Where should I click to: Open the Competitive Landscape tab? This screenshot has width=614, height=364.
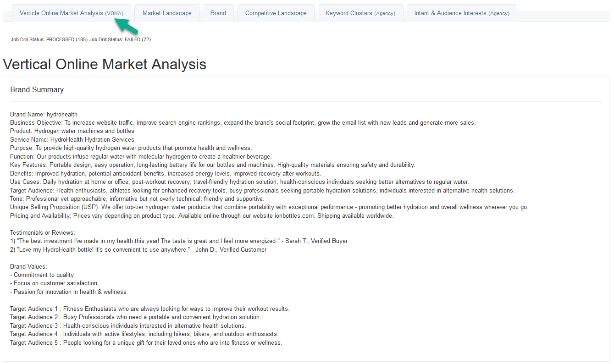pyautogui.click(x=276, y=13)
